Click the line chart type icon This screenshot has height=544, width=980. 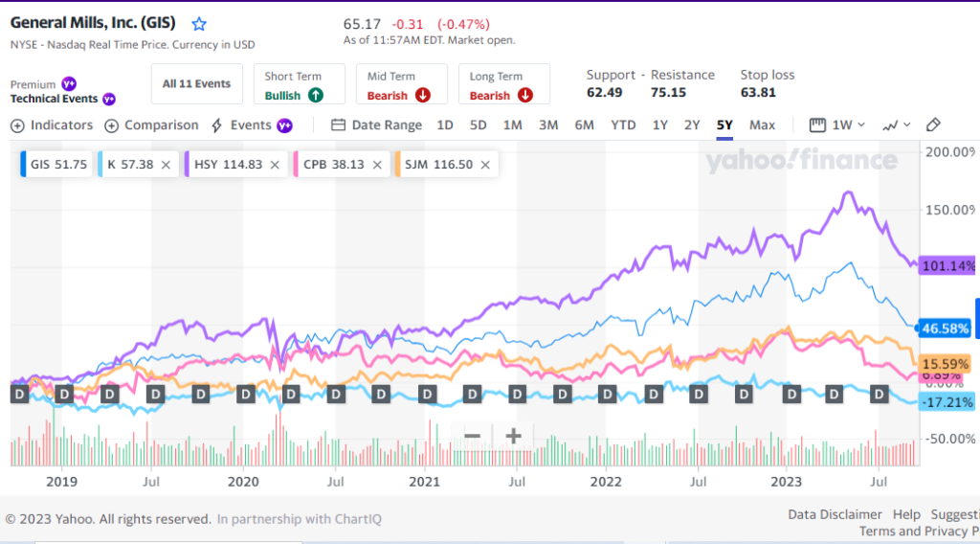tap(890, 125)
